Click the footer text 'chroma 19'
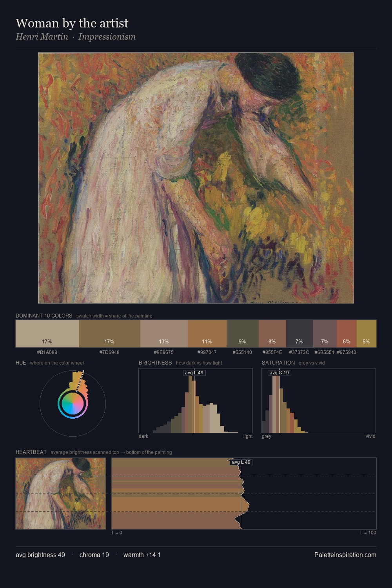The width and height of the screenshot is (392, 588). click(x=94, y=555)
